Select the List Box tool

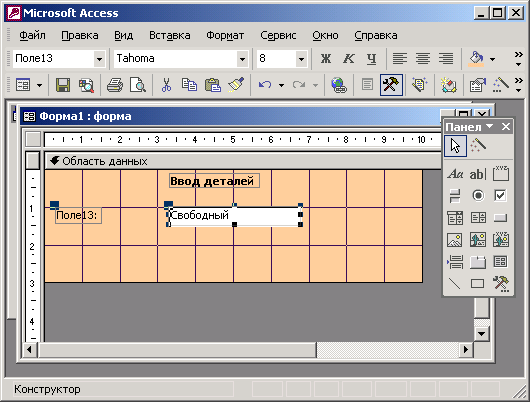[478, 218]
